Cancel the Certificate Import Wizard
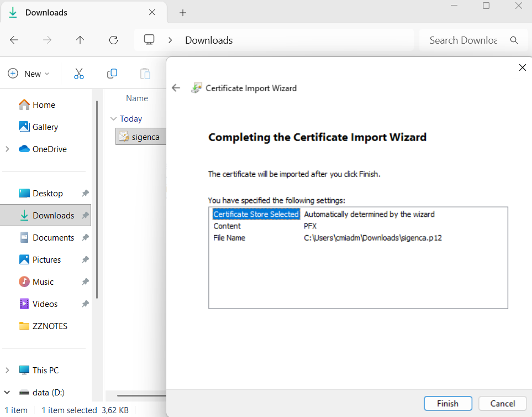The image size is (532, 417). (502, 403)
